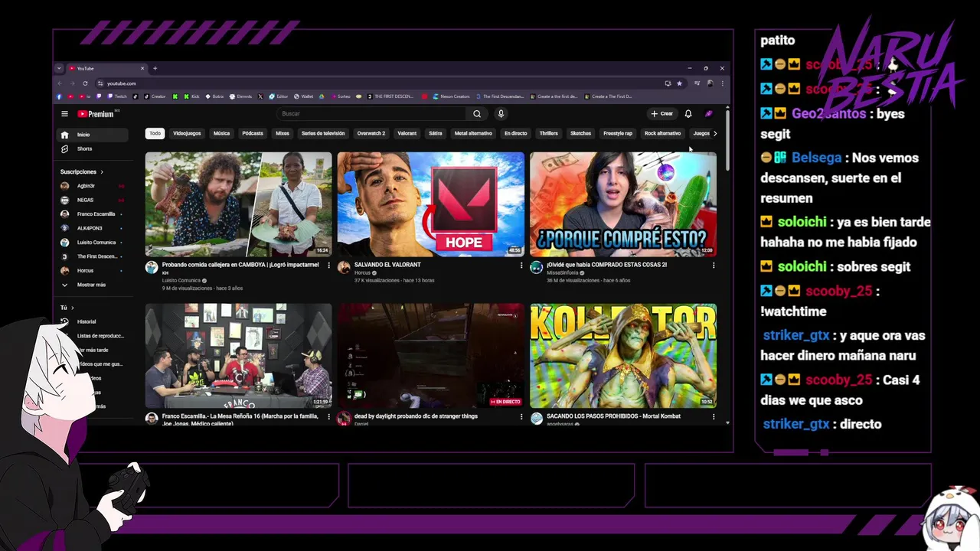
Task: Reload the page in the browser
Action: 85,83
